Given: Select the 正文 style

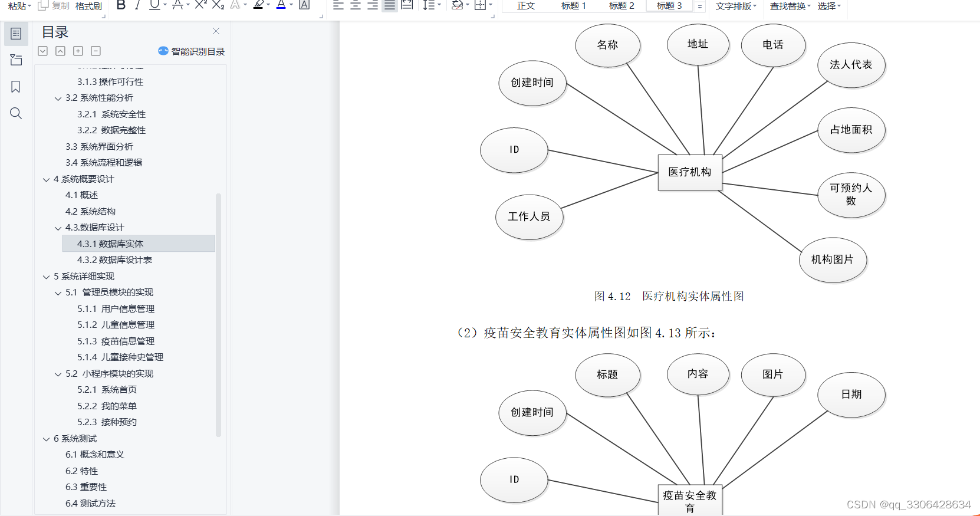Looking at the screenshot, I should click(x=526, y=6).
